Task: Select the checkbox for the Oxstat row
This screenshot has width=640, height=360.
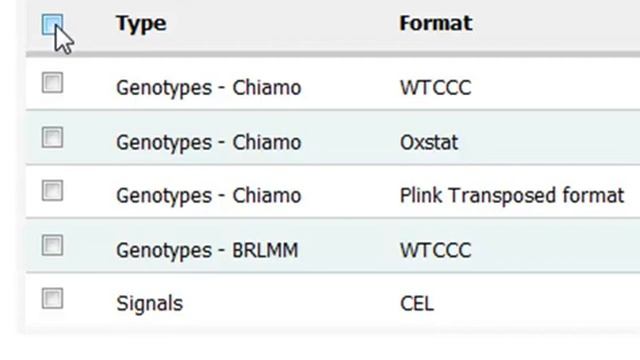Action: (x=52, y=137)
